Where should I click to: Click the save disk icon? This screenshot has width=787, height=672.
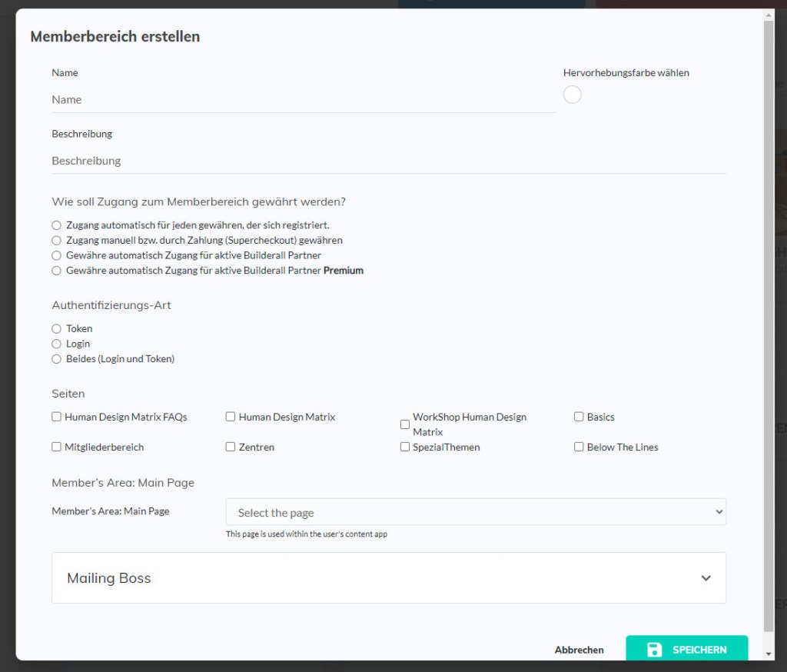[x=654, y=650]
